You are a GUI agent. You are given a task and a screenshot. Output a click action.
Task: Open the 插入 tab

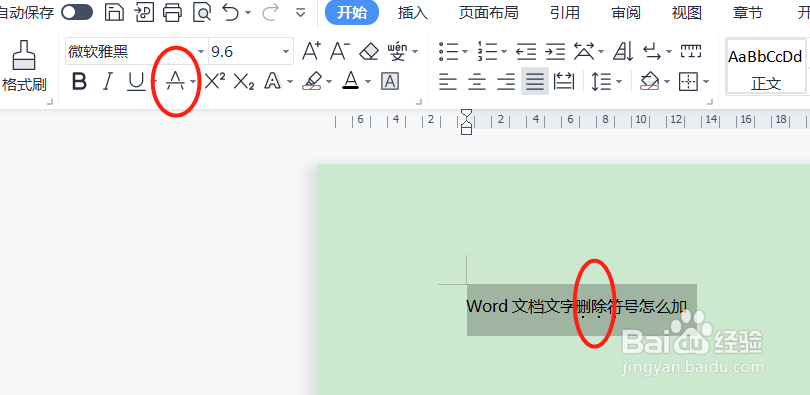413,12
